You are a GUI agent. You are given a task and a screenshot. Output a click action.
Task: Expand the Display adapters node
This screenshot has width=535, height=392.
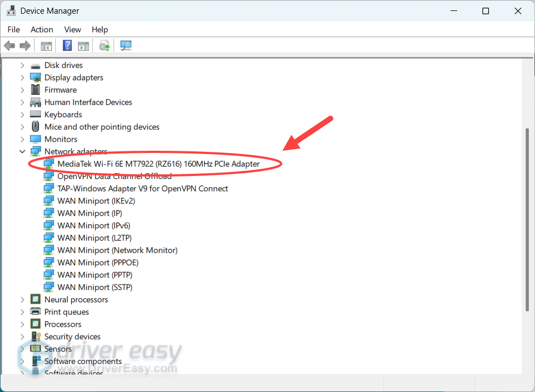22,77
